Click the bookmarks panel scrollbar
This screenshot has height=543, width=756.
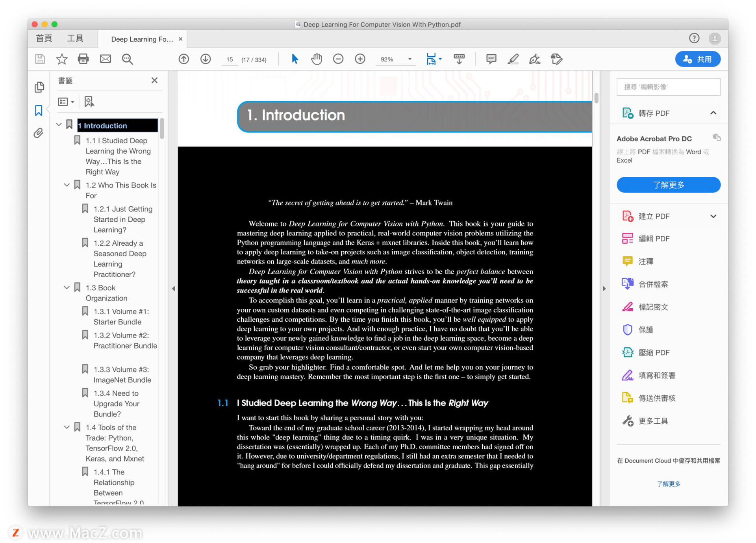(162, 128)
